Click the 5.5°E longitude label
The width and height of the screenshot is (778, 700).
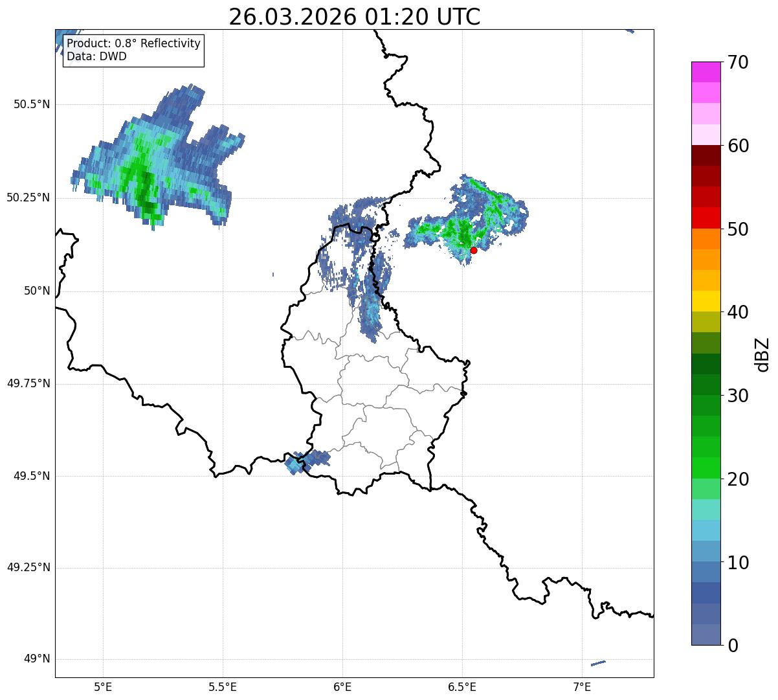(223, 687)
